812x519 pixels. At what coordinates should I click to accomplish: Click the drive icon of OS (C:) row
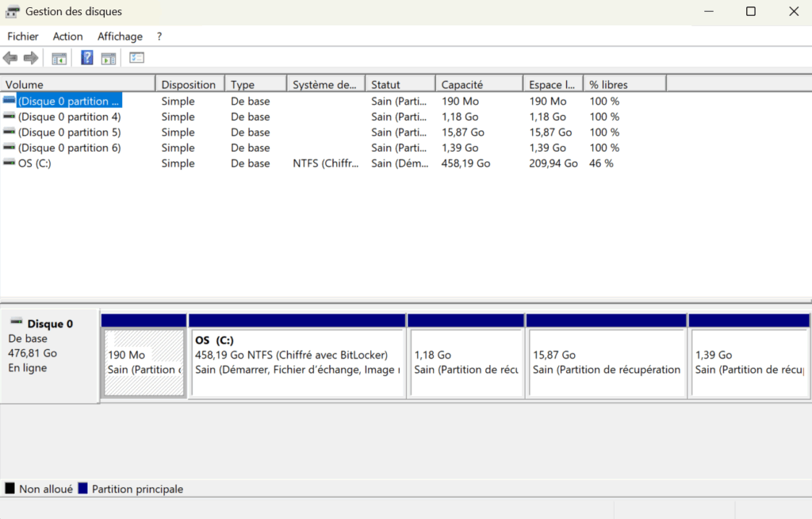click(x=10, y=163)
